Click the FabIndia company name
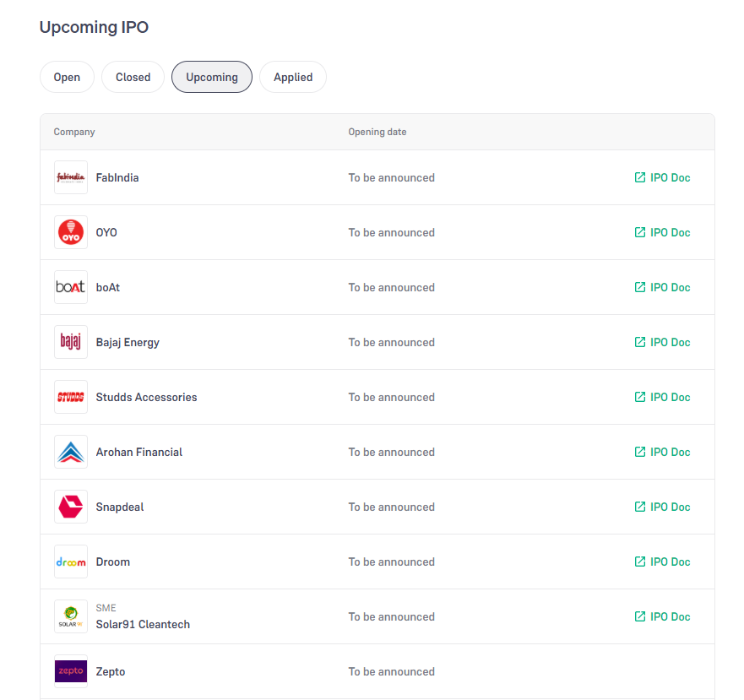Viewport: 744px width, 700px height. tap(117, 177)
